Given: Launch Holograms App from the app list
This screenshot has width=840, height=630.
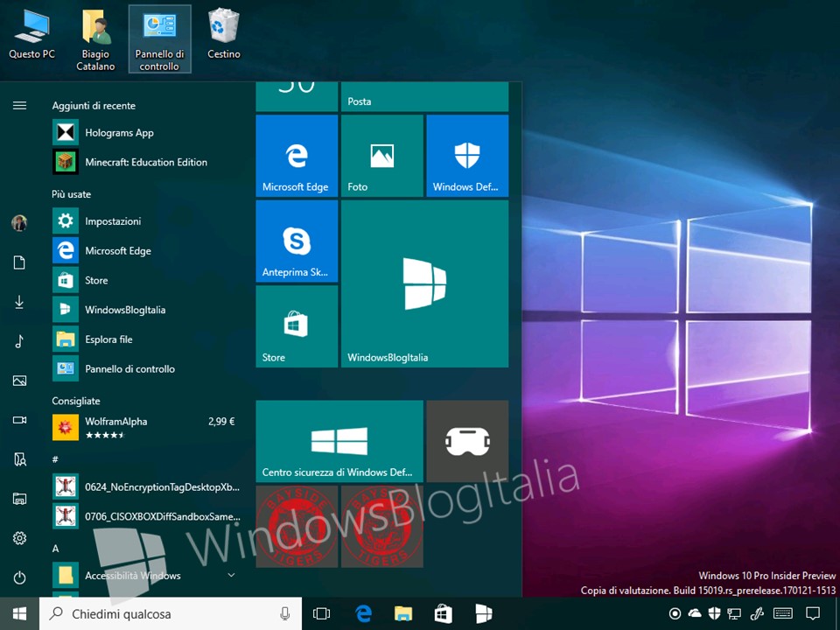Looking at the screenshot, I should click(x=146, y=133).
